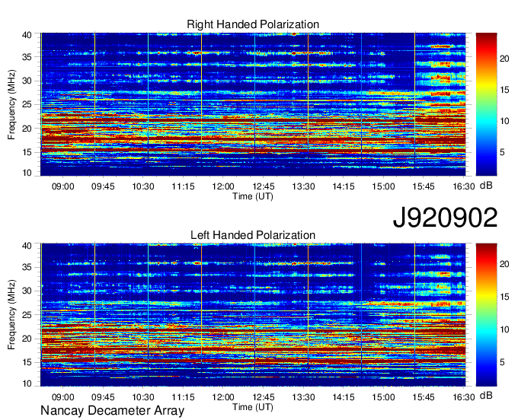
Task: Click the 10 MHz tick on Right Handed frequency axis
Action: [x=27, y=173]
